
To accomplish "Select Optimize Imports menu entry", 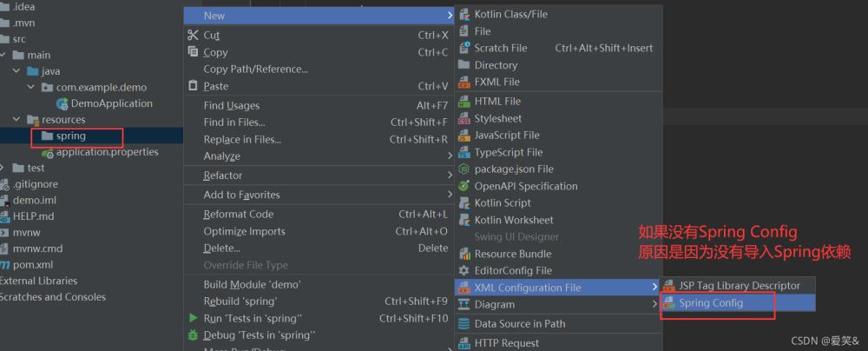I will [x=319, y=231].
